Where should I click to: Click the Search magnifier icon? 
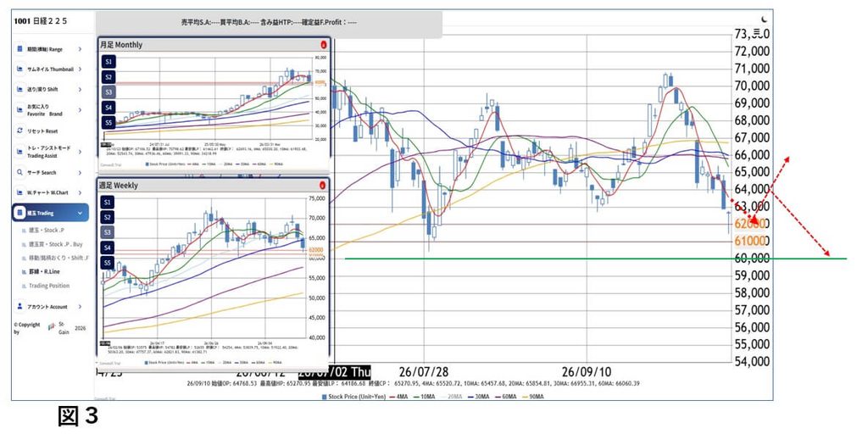coord(20,173)
